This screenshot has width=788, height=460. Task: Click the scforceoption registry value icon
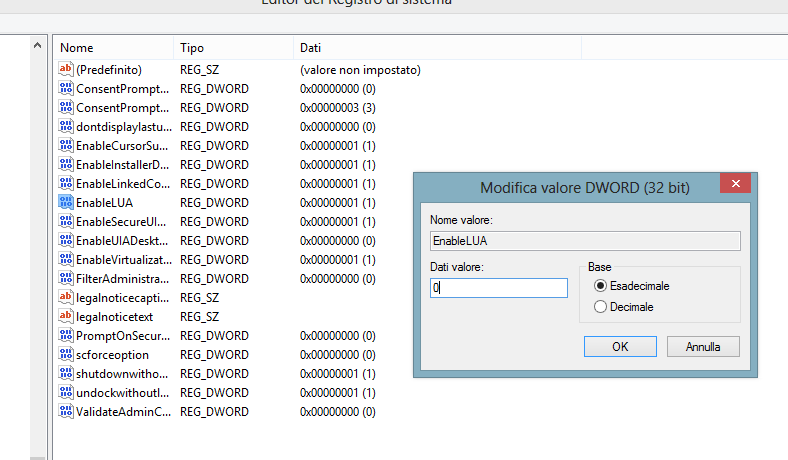[x=66, y=355]
